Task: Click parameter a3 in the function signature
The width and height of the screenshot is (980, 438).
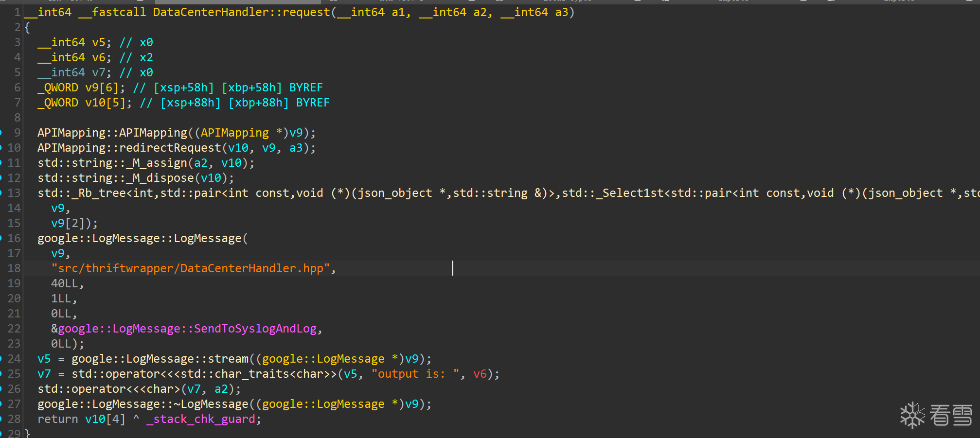Action: click(562, 12)
